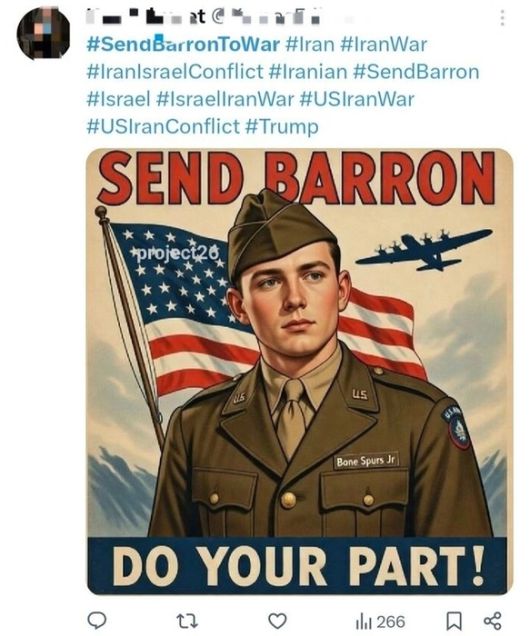The width and height of the screenshot is (530, 636).
Task: View post analytics showing 266 views
Action: pyautogui.click(x=380, y=621)
